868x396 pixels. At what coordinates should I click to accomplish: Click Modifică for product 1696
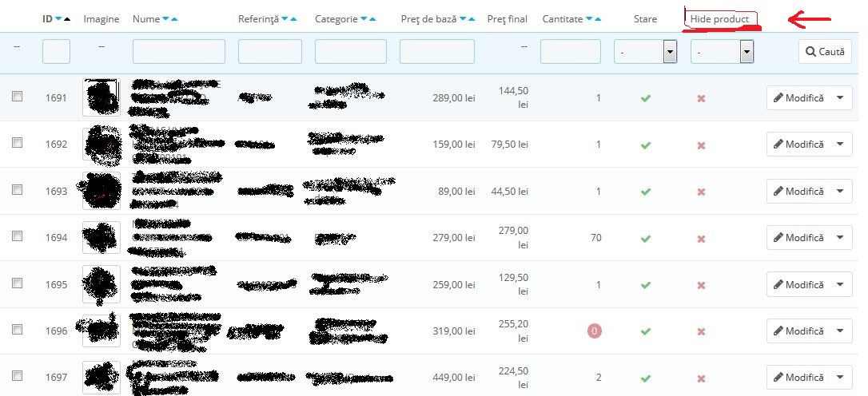(x=798, y=331)
